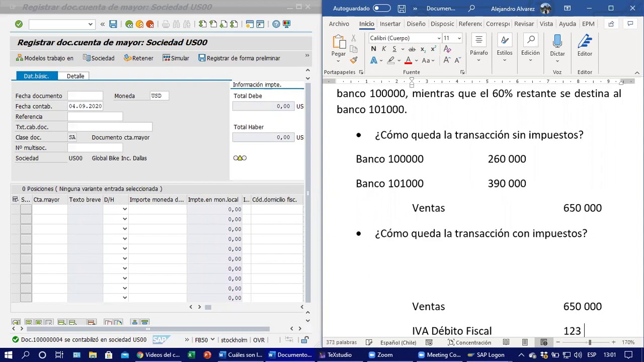The image size is (644, 362).
Task: Open the Revisar ribbon tab
Action: coord(524,24)
